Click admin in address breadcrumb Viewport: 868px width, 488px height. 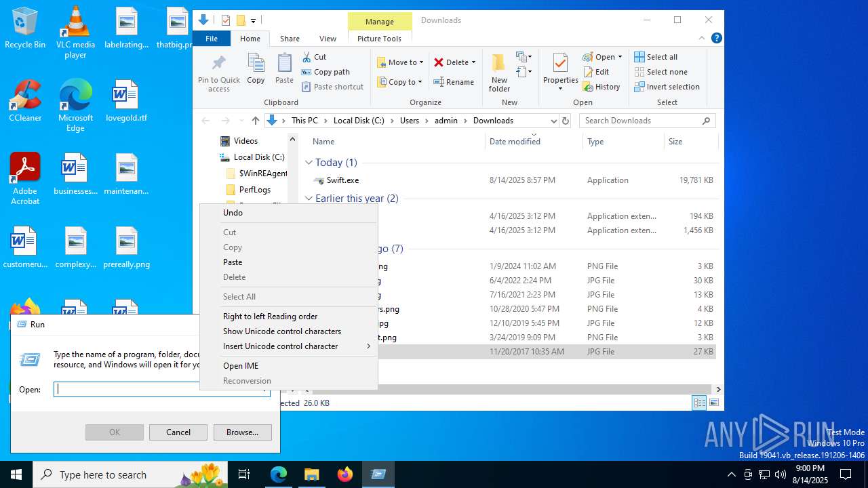pyautogui.click(x=446, y=121)
